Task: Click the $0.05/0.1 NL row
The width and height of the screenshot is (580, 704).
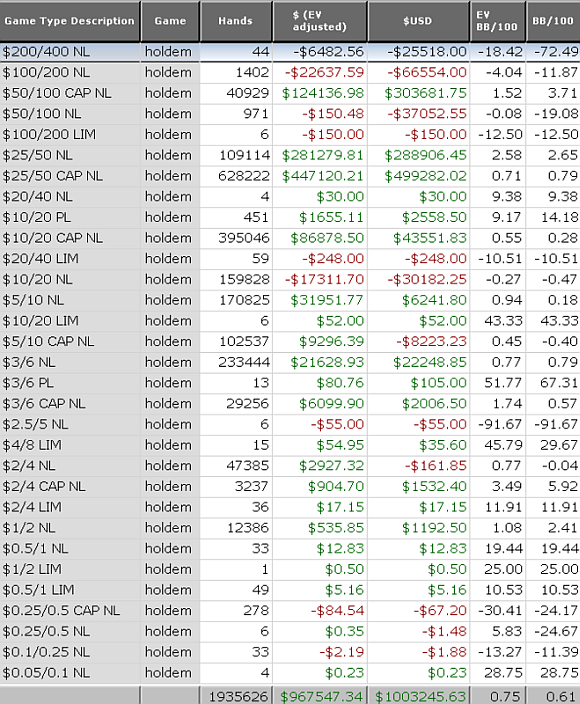Action: click(290, 673)
